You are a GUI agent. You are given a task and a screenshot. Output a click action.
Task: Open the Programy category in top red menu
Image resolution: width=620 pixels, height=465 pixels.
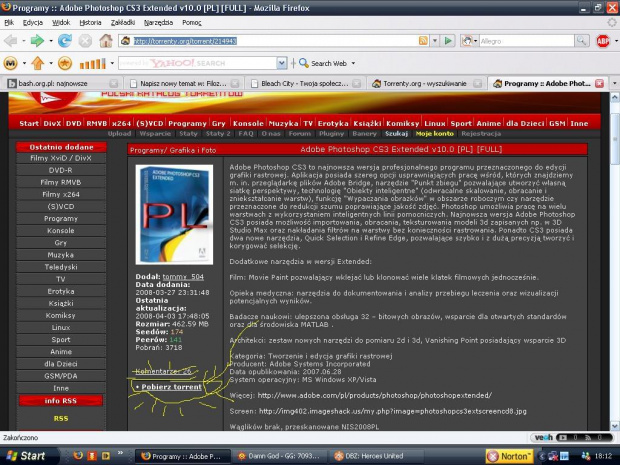[187, 123]
